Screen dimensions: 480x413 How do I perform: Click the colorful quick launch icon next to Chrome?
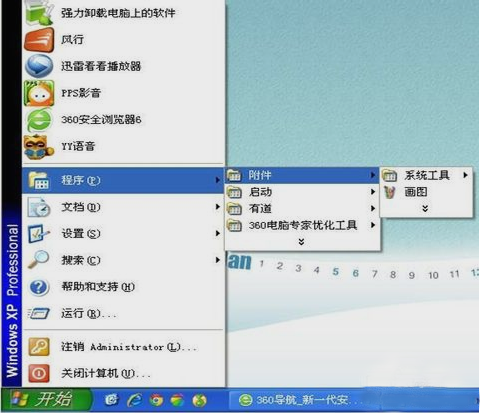pos(177,400)
